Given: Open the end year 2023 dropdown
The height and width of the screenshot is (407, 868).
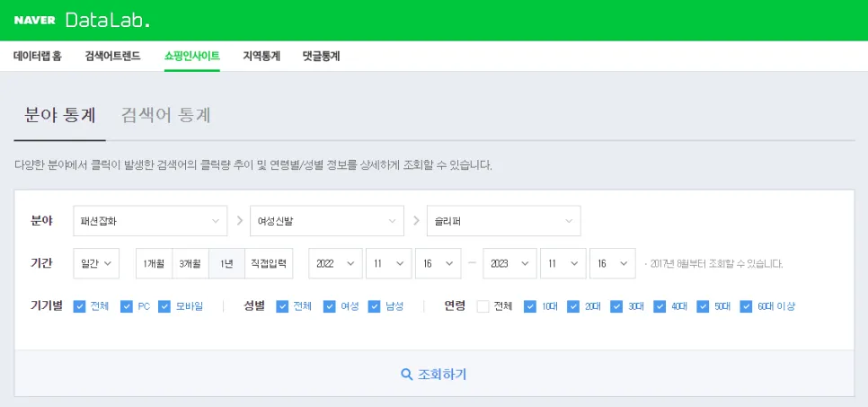Looking at the screenshot, I should pyautogui.click(x=509, y=263).
